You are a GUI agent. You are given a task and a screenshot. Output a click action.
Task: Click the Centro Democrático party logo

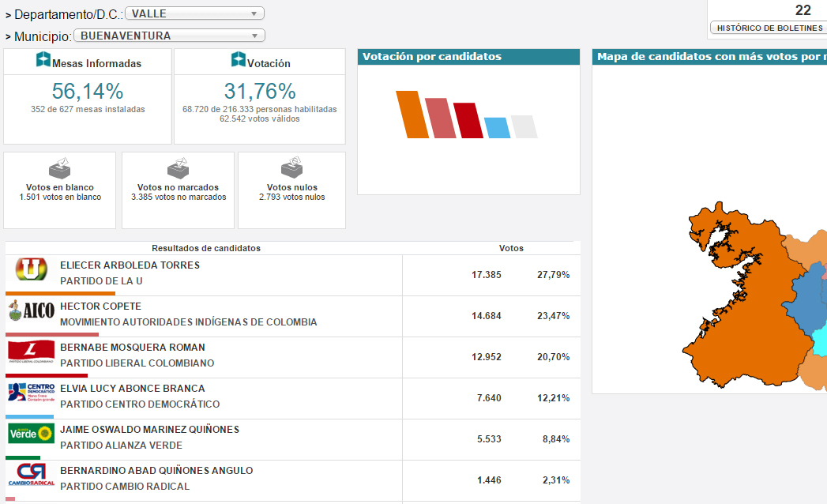click(x=32, y=393)
